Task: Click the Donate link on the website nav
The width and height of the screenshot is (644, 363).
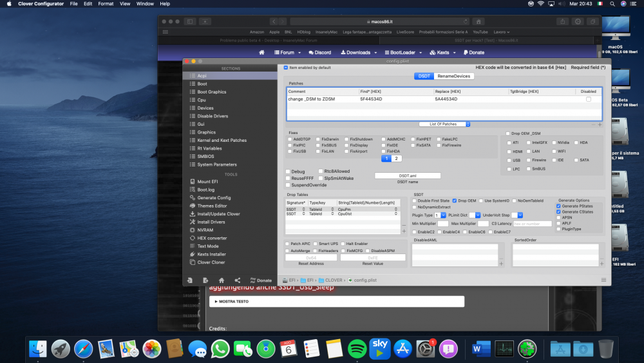Action: (473, 53)
